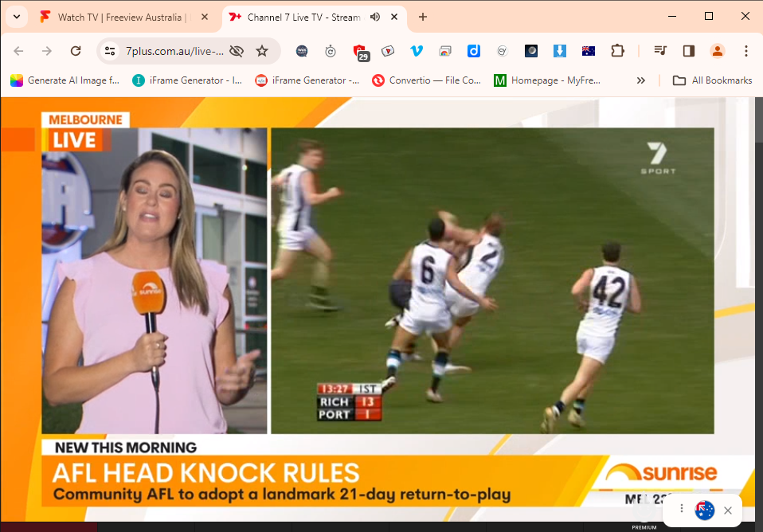Screen dimensions: 763x532
Task: Toggle the browser side panel
Action: pos(689,51)
